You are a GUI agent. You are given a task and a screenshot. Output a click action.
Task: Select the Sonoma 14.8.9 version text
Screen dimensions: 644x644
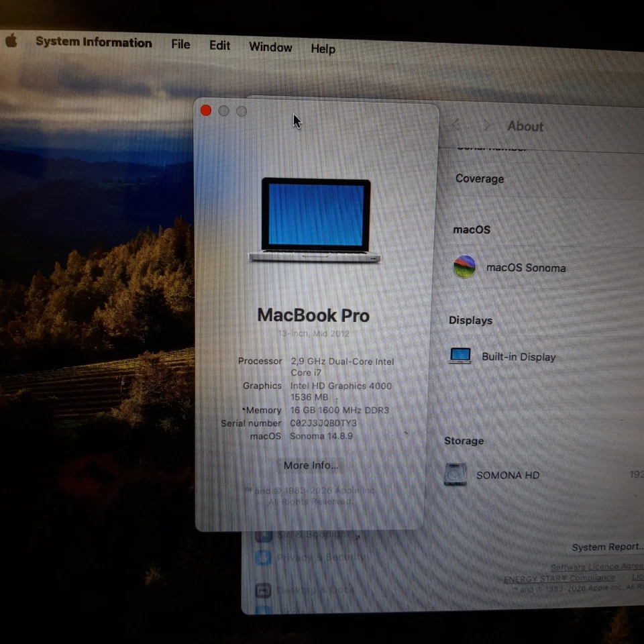point(321,436)
